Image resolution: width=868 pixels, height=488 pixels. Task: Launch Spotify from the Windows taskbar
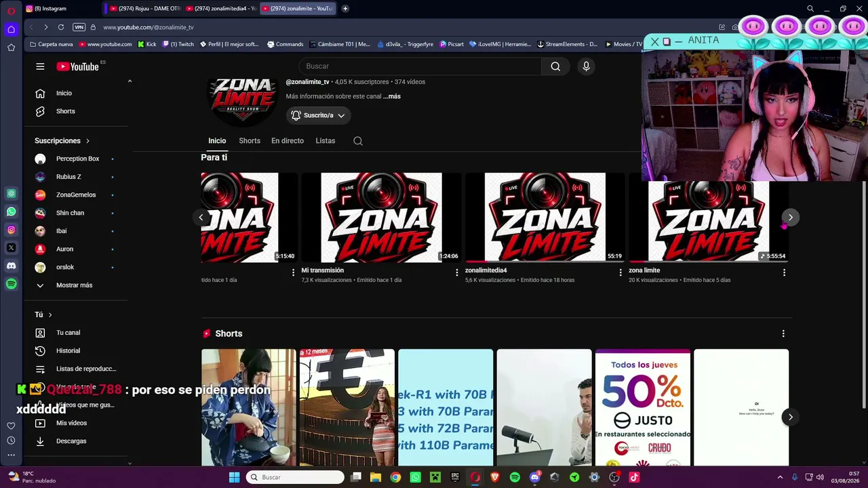coord(515,477)
